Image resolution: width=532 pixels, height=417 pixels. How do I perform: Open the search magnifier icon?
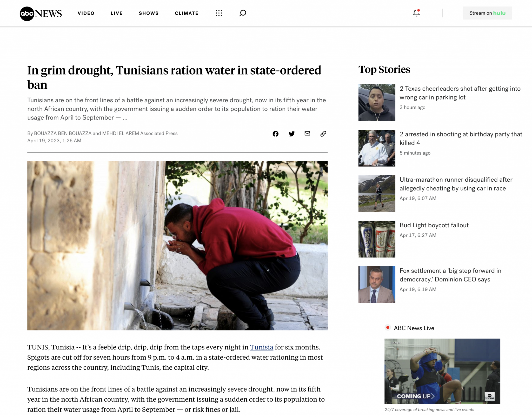pos(243,13)
